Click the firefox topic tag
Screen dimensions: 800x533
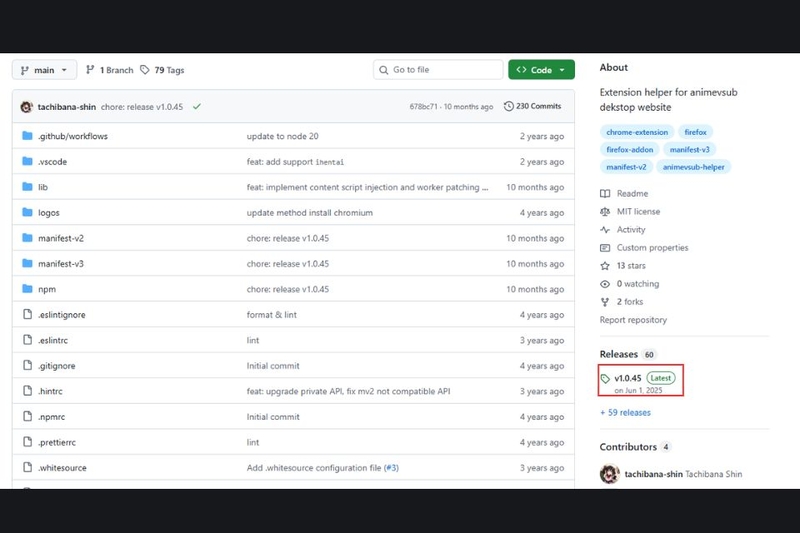click(x=695, y=132)
